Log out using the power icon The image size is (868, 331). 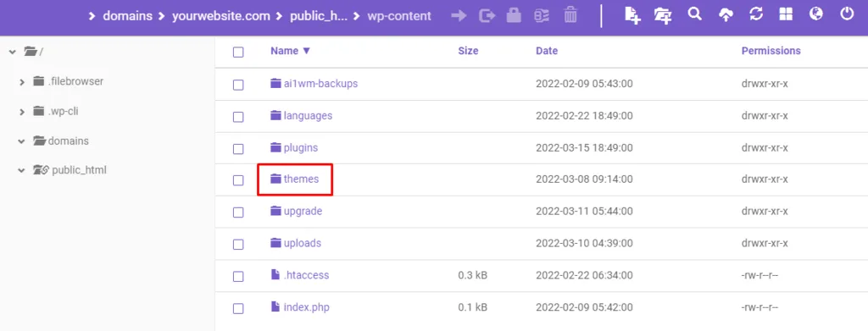847,14
